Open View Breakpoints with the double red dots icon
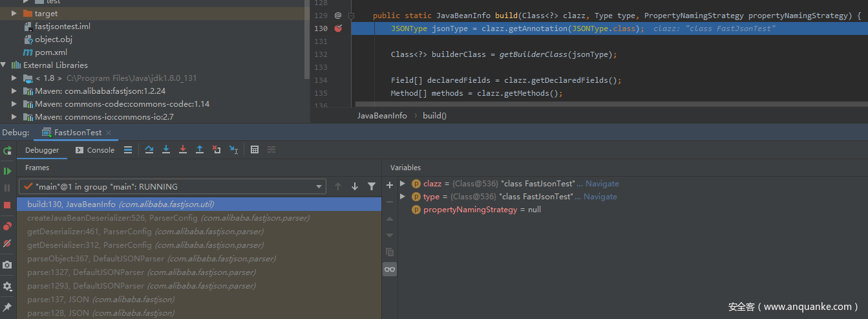 (x=7, y=226)
